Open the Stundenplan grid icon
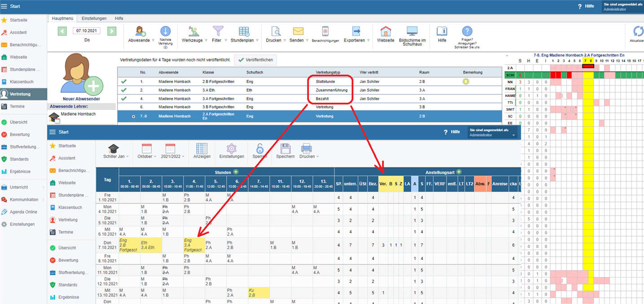The height and width of the screenshot is (304, 644). 244,31
